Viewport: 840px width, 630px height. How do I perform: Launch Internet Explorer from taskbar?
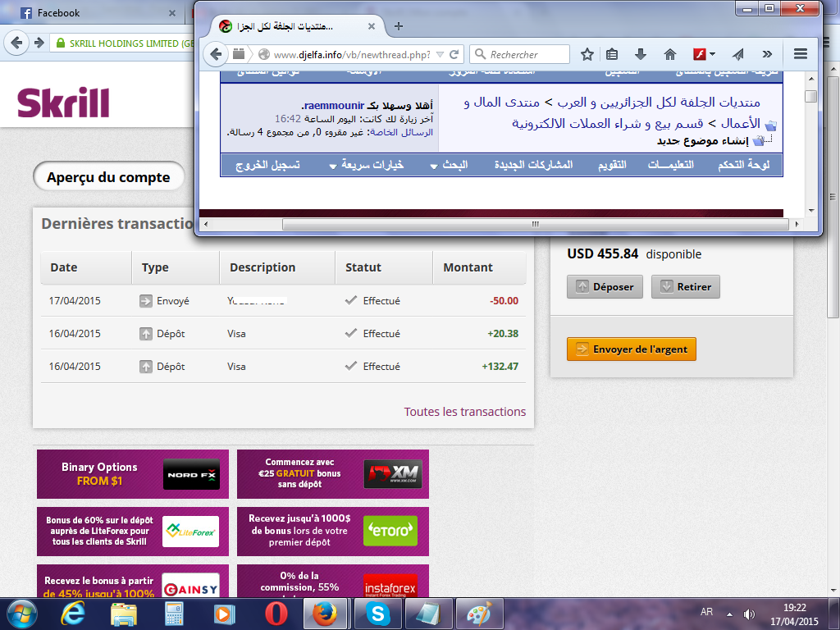[x=72, y=614]
